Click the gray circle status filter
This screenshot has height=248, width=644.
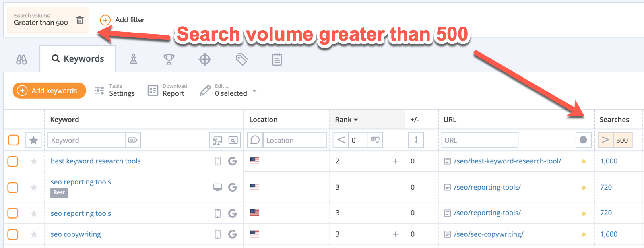583,140
